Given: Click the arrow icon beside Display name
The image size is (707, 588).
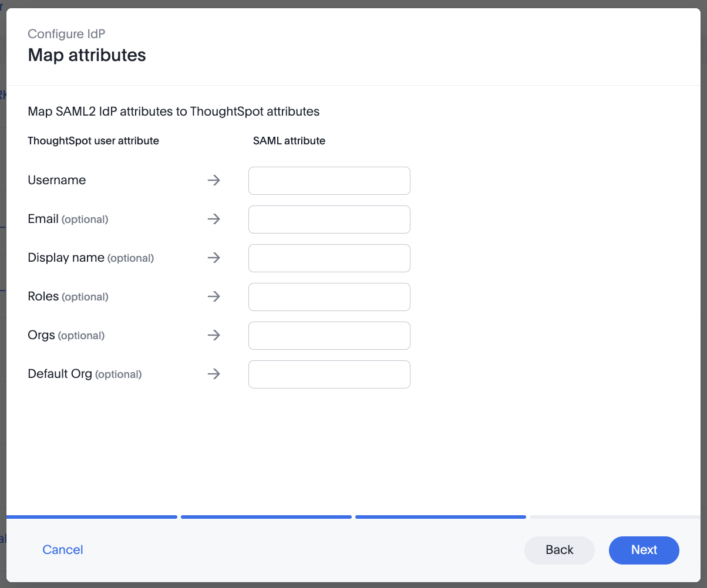Looking at the screenshot, I should tap(214, 258).
